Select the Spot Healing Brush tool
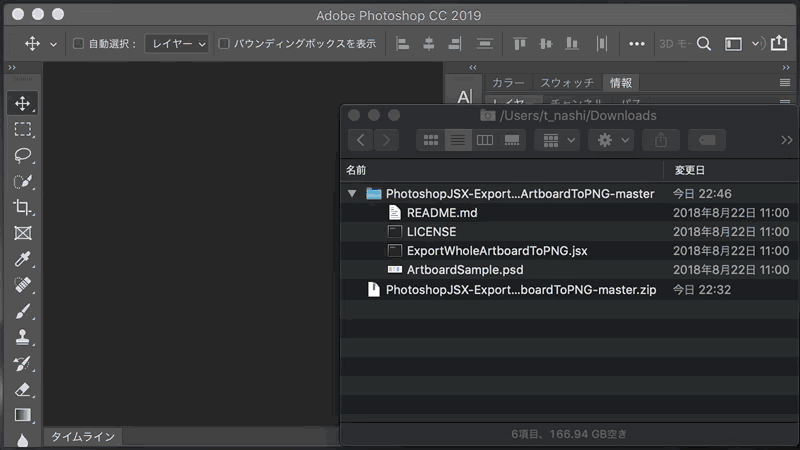Screen dimensions: 800x450 (x=22, y=285)
